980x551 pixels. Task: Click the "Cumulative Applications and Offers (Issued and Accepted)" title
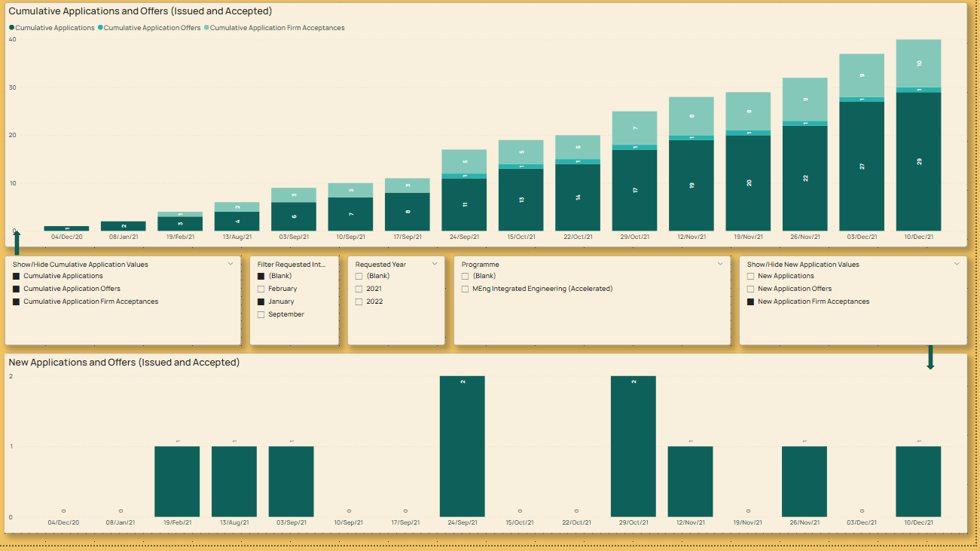point(140,11)
